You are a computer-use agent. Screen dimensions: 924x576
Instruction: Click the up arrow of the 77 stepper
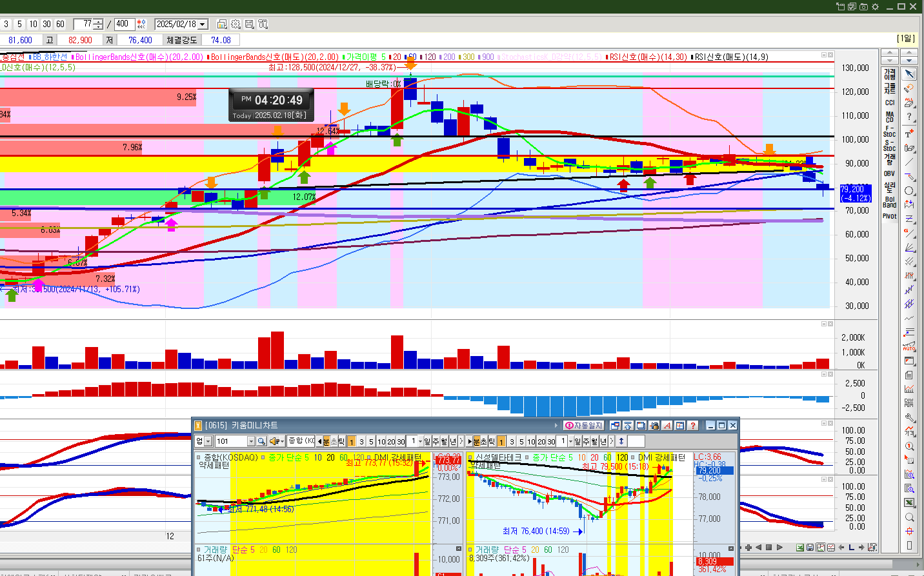[x=97, y=21]
